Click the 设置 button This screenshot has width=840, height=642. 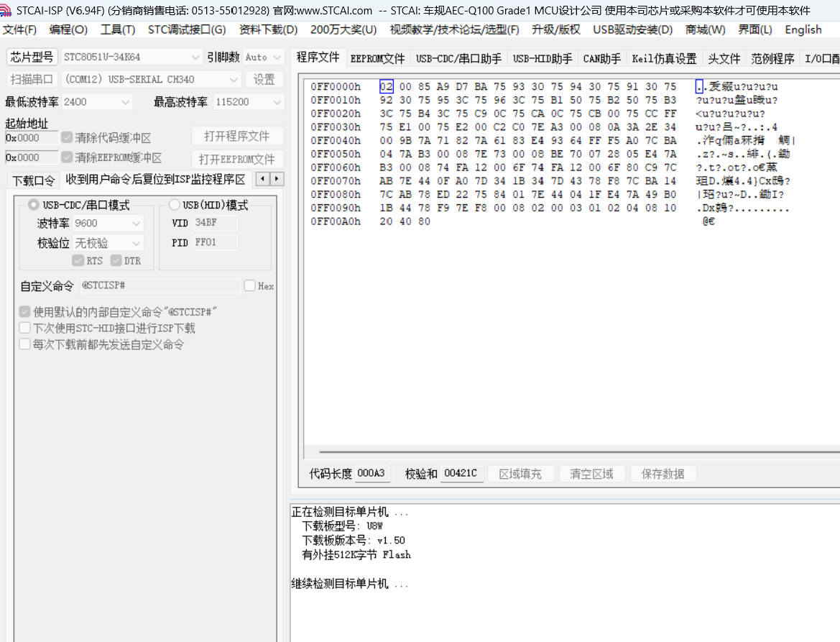264,79
